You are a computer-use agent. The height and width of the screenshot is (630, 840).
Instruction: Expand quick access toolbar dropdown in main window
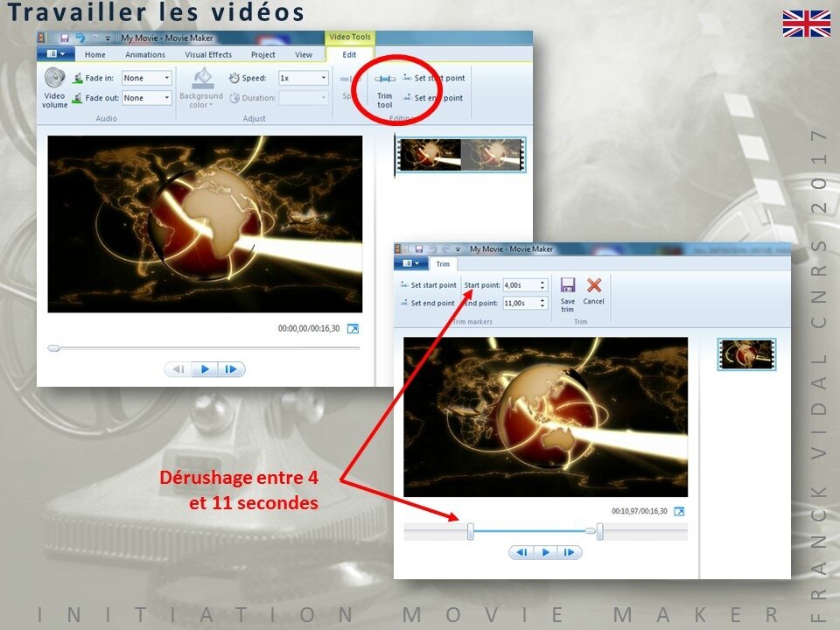108,38
